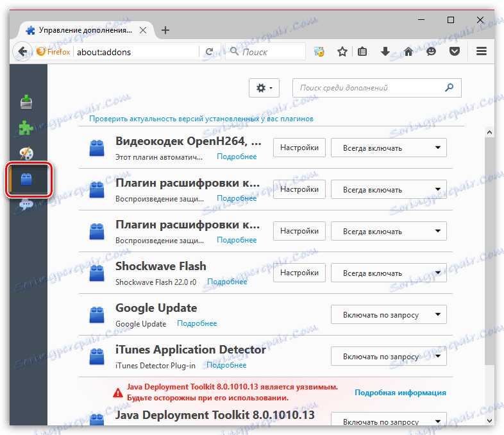Image resolution: width=504 pixels, height=435 pixels.
Task: Click the scrollbar up arrow
Action: (x=489, y=132)
